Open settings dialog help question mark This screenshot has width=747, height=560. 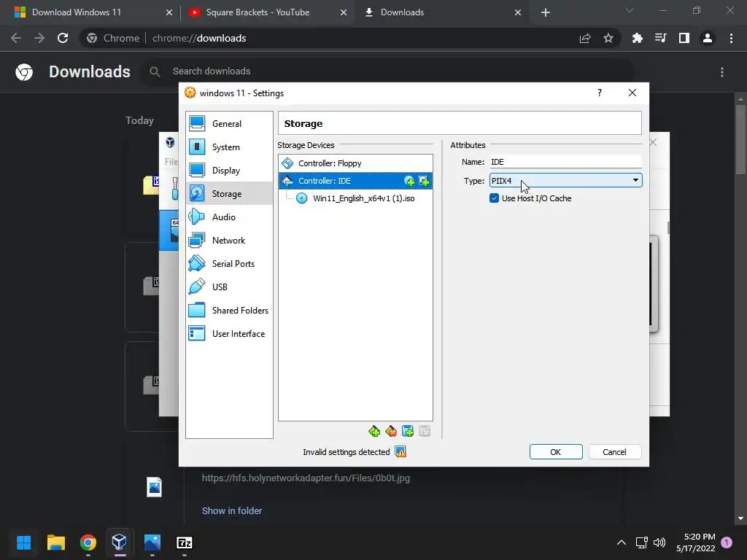tap(600, 93)
